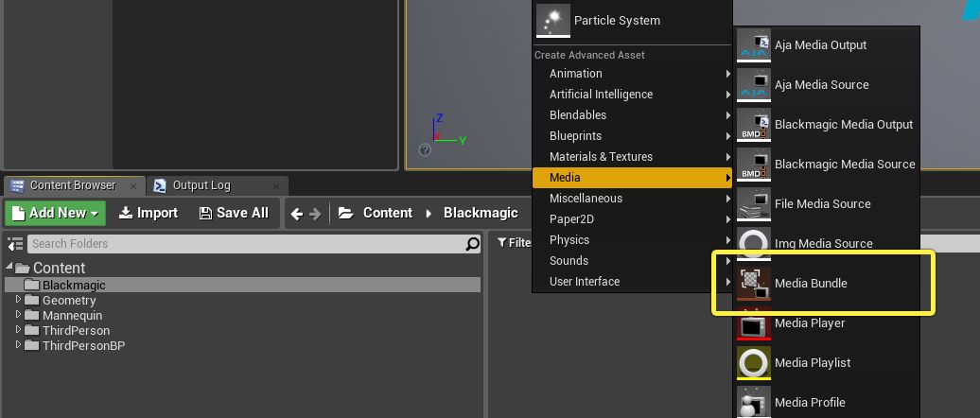Image resolution: width=980 pixels, height=418 pixels.
Task: Click the Blackmagic Media Source icon
Action: pos(754,165)
